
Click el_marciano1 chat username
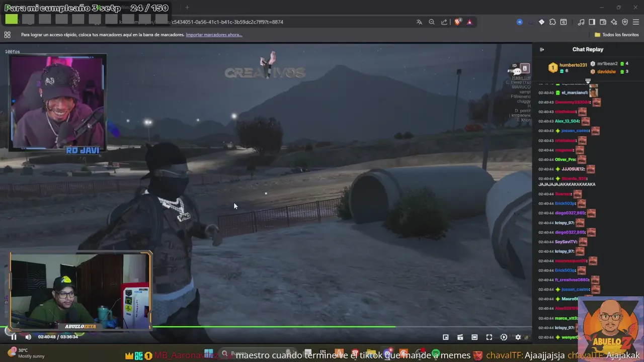point(574,93)
